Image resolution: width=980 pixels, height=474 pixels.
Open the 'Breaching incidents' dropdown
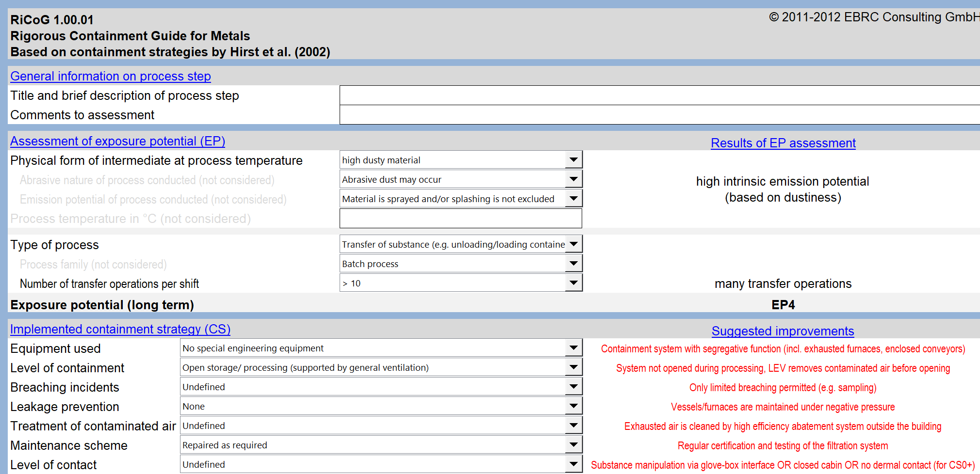click(574, 386)
